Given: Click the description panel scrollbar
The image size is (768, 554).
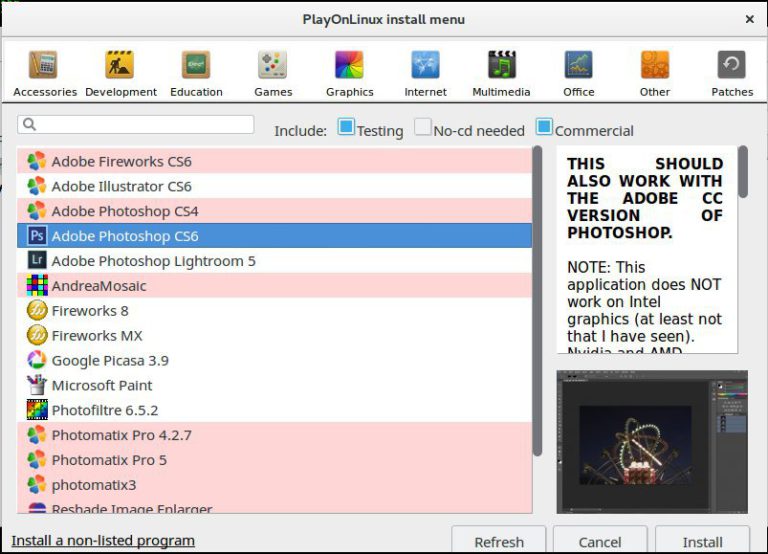Looking at the screenshot, I should click(743, 171).
